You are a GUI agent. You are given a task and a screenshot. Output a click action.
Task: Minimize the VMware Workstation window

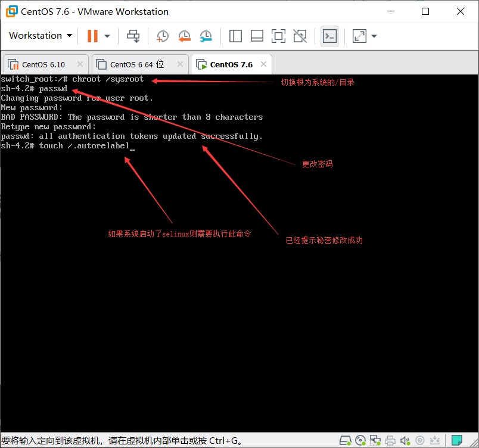coord(391,11)
